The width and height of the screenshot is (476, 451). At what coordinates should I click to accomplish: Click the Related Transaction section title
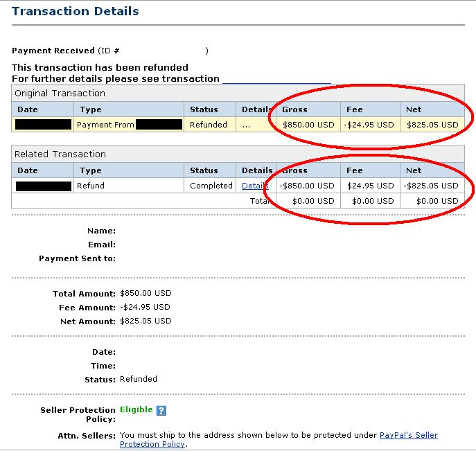point(61,154)
